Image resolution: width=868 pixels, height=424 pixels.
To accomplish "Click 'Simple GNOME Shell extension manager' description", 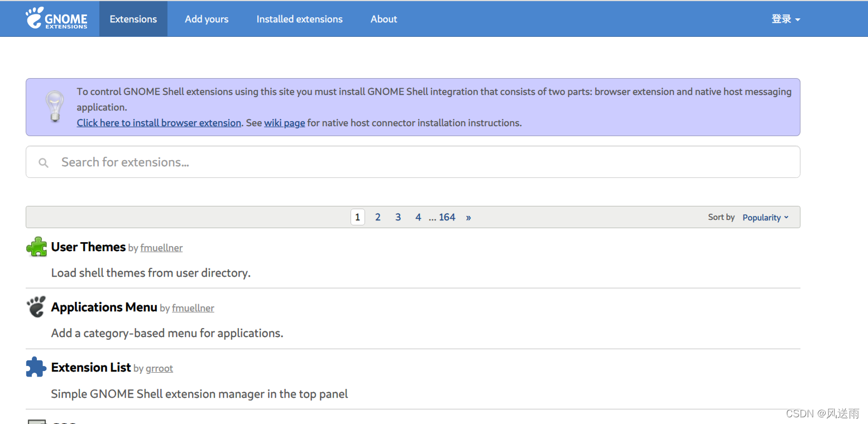I will pos(199,394).
